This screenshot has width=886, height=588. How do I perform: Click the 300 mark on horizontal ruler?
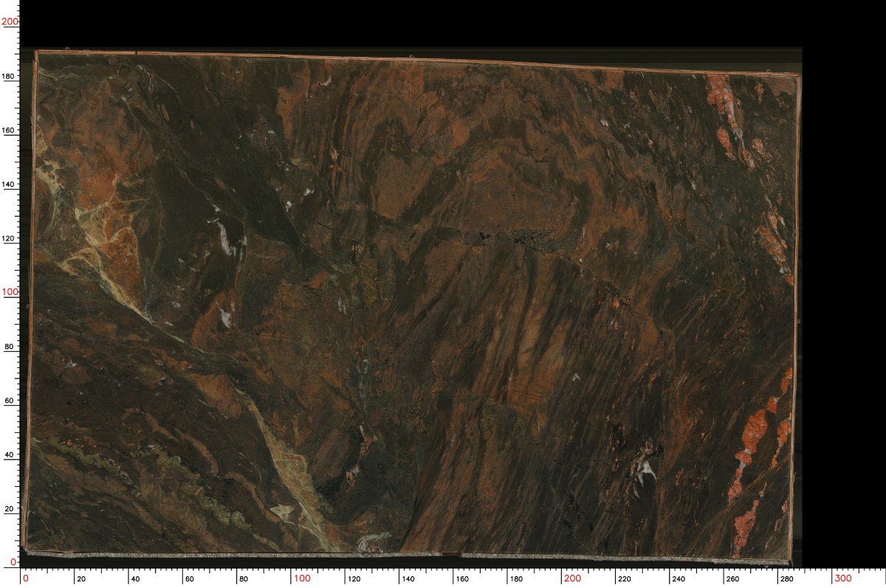click(842, 578)
